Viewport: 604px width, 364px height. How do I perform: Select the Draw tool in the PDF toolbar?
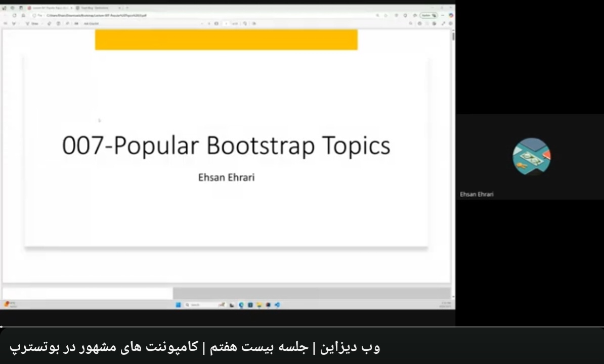pos(32,23)
